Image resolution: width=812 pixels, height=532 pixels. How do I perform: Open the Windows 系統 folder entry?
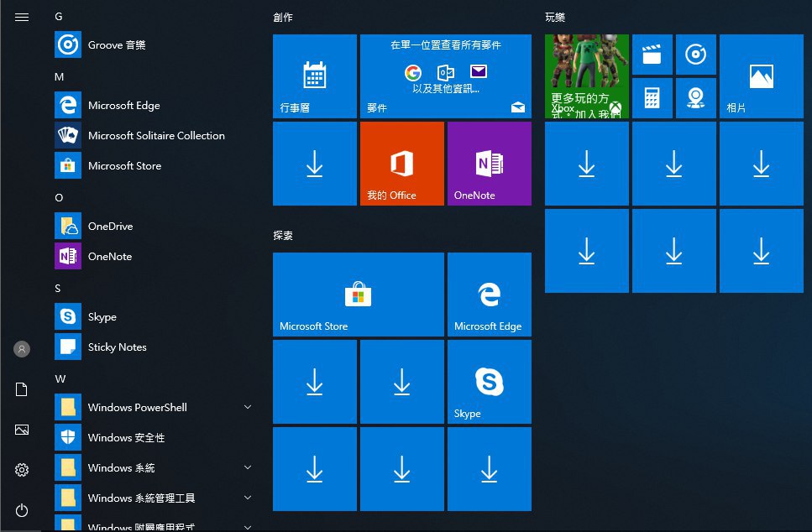[x=155, y=467]
